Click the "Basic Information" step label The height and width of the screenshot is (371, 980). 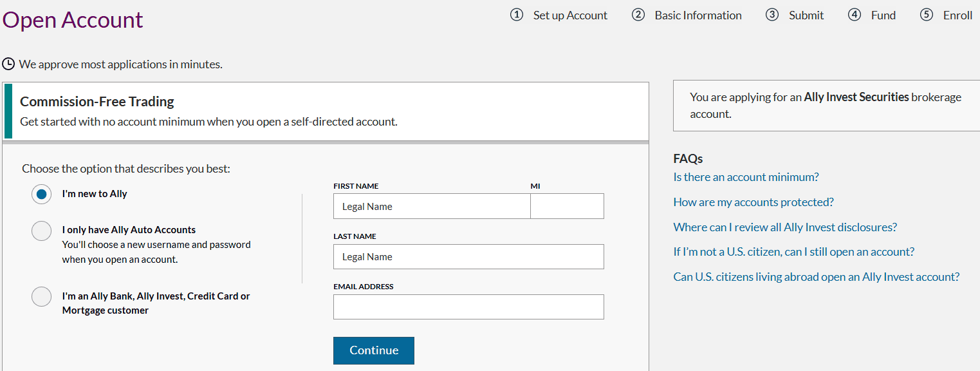click(x=698, y=15)
